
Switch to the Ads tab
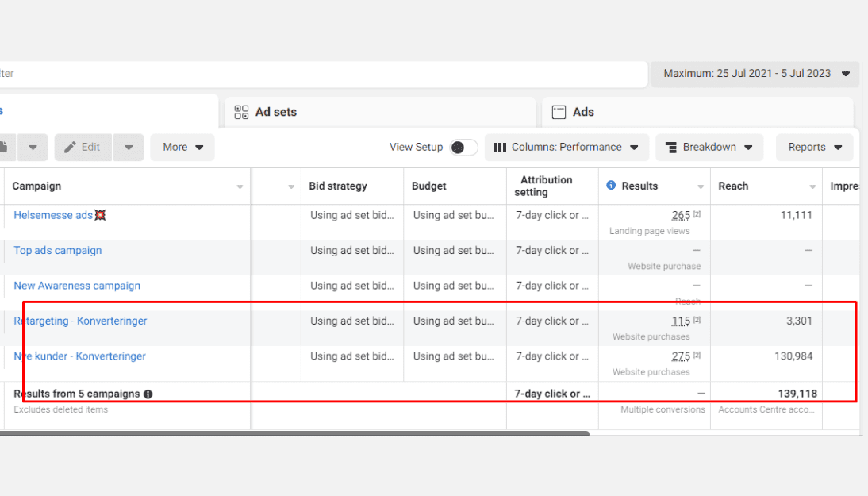coord(583,113)
